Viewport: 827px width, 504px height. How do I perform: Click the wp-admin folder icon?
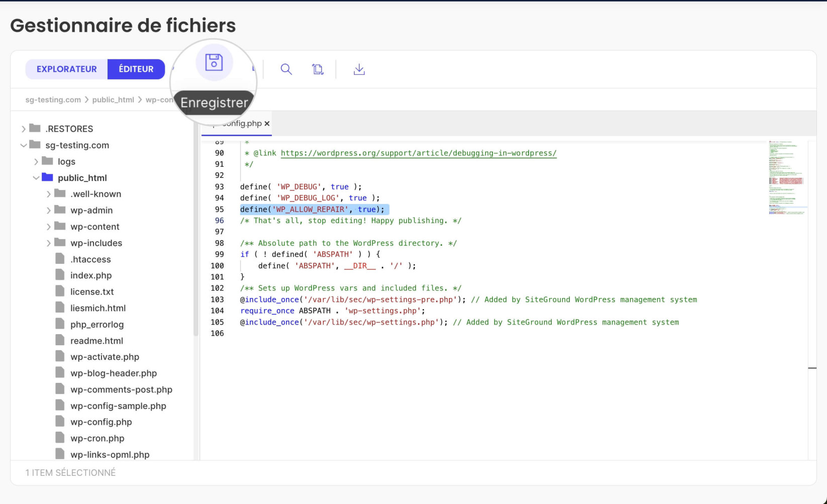pos(60,210)
